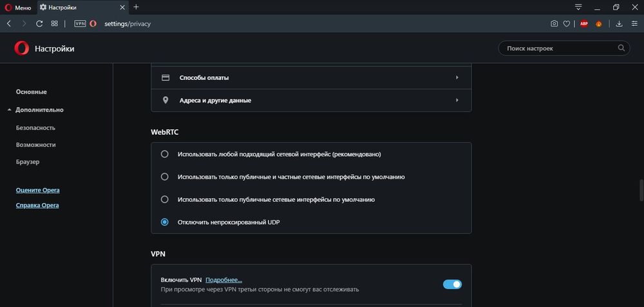Viewport: 644px width, 307px height.
Task: Open the downloads arrow icon
Action: [619, 23]
